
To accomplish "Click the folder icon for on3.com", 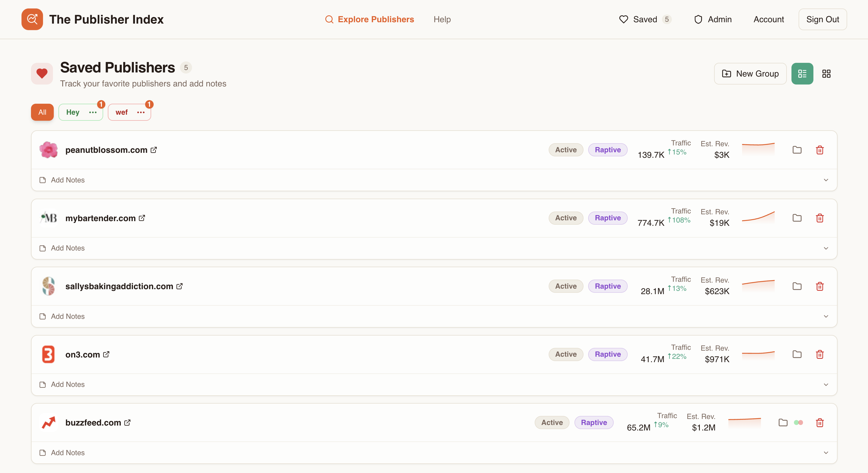I will coord(797,354).
